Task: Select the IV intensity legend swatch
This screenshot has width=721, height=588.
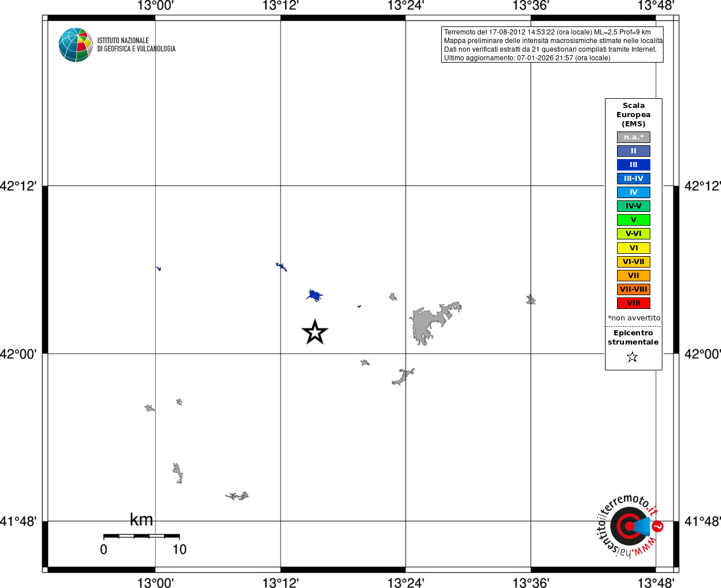Action: (x=634, y=192)
